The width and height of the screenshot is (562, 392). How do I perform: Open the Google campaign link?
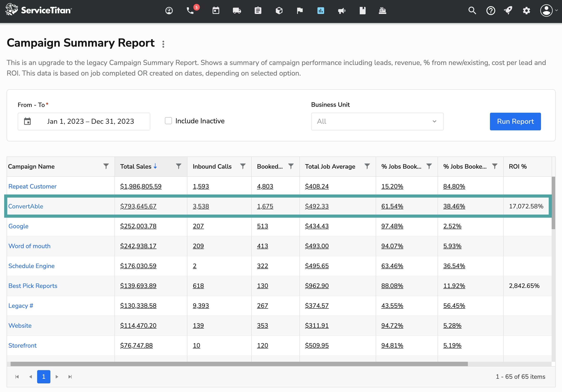[18, 226]
